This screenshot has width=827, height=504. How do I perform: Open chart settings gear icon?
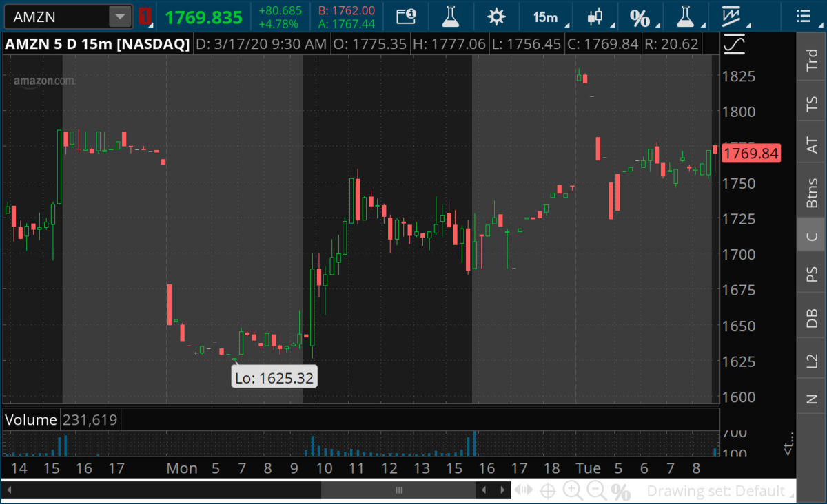pos(496,17)
